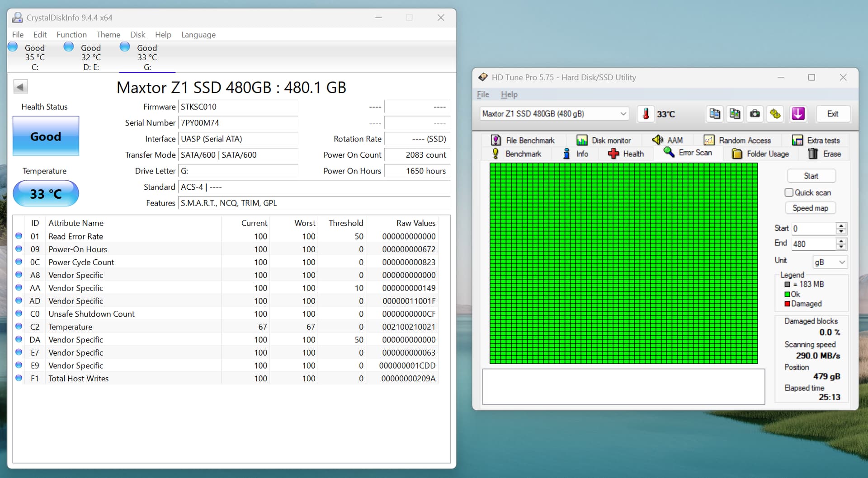Switch to Random Access tab

click(737, 140)
